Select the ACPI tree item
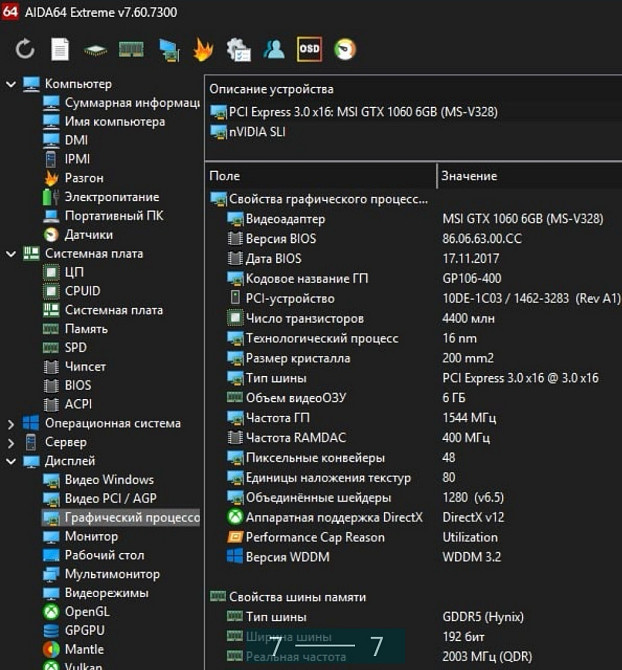This screenshot has width=622, height=670. [x=67, y=404]
